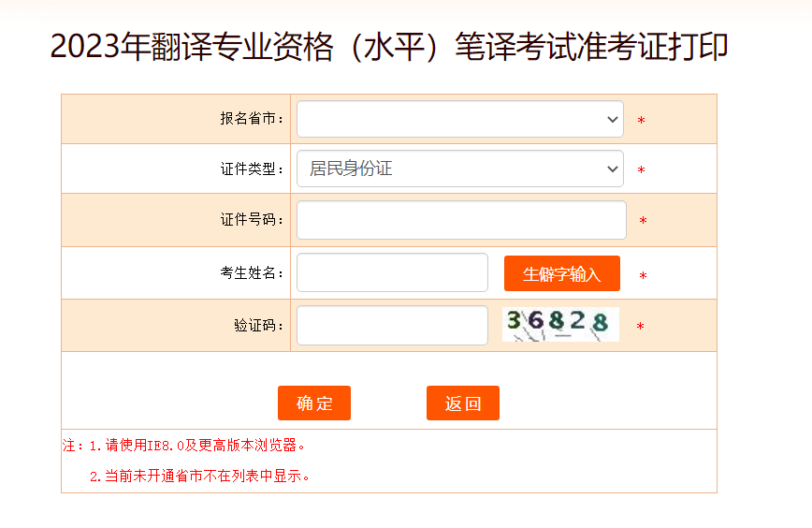Focus the 考生姓名 name text box
Viewport: 812px width, 528px height.
pos(392,272)
